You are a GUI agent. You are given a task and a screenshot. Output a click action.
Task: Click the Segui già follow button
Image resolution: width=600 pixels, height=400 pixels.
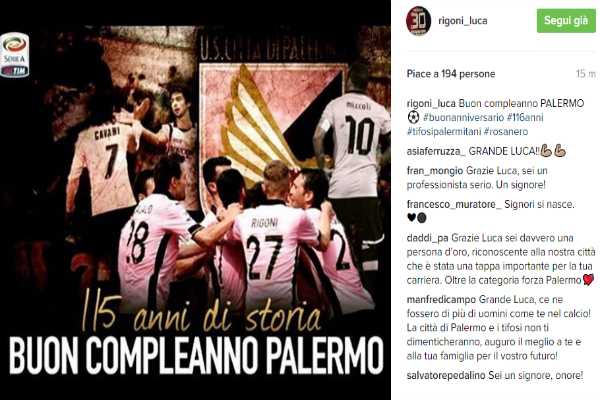point(566,21)
